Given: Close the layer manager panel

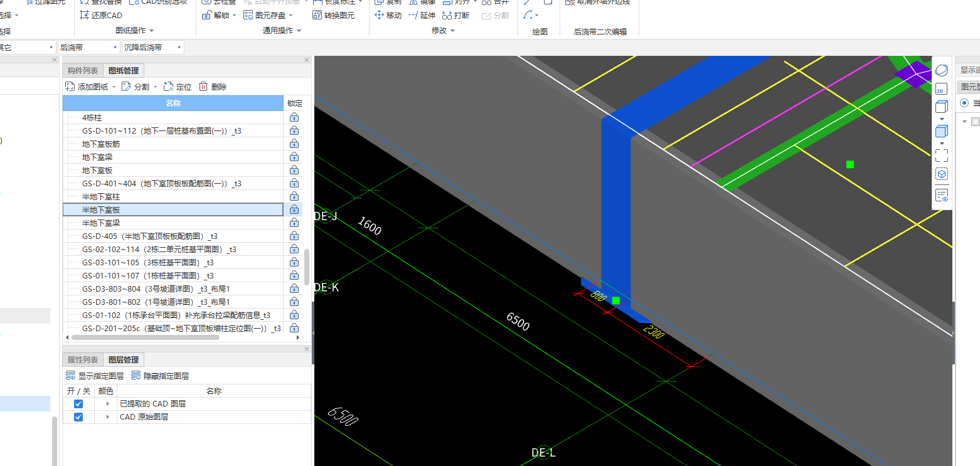Looking at the screenshot, I should (307, 349).
